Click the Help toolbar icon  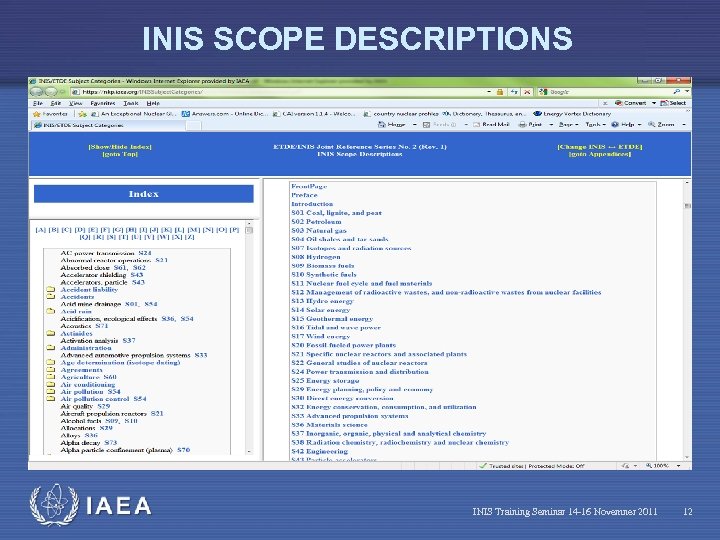pos(615,124)
